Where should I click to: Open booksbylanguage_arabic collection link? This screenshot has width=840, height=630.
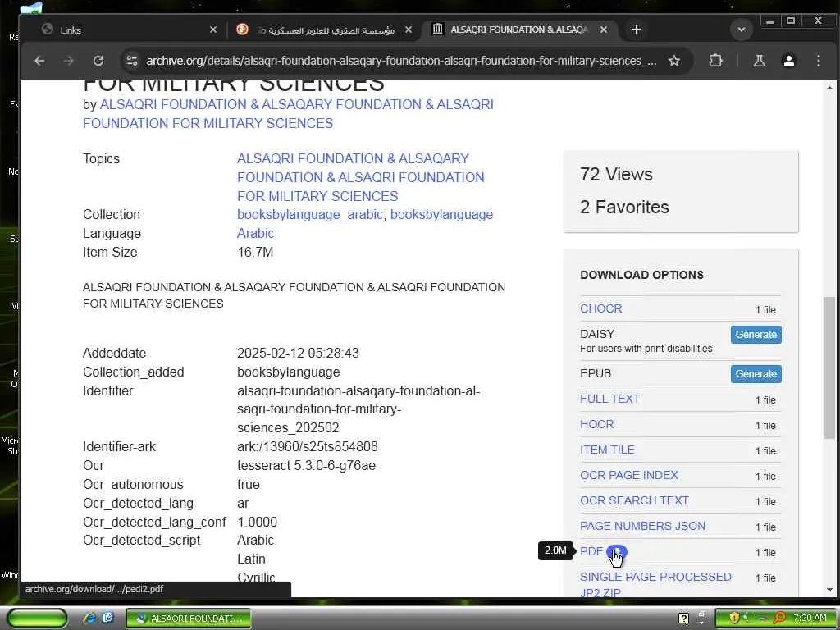(309, 214)
